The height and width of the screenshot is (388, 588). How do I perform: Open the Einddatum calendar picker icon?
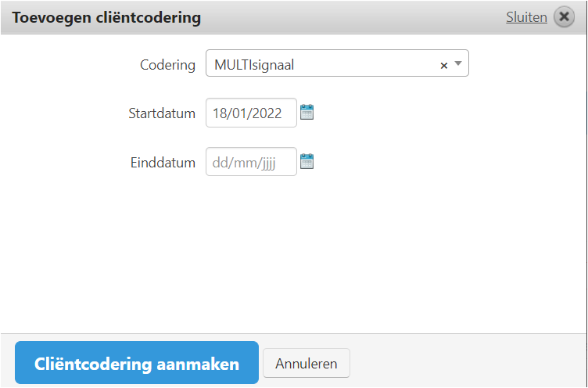[307, 162]
